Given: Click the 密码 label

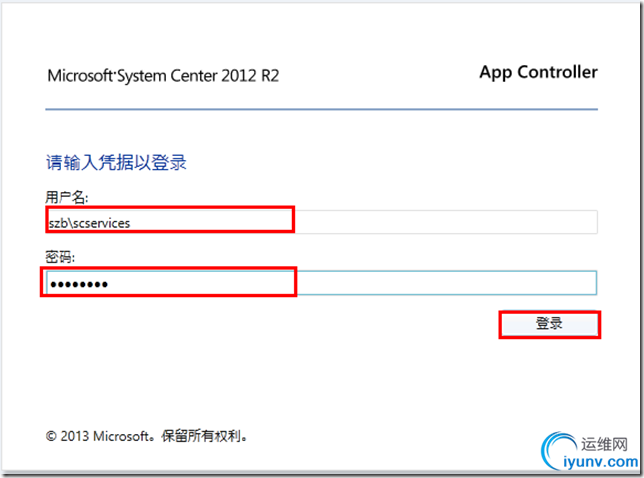Looking at the screenshot, I should pos(60,257).
